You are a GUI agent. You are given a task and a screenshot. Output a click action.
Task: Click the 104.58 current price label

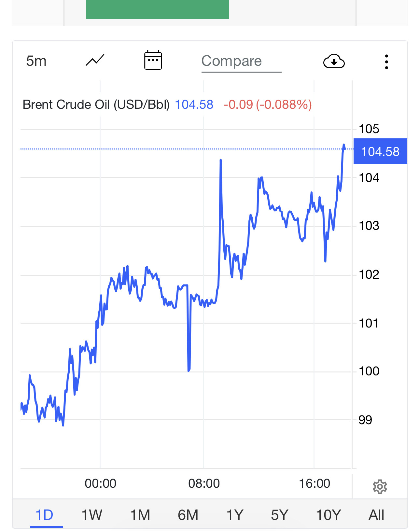point(380,151)
